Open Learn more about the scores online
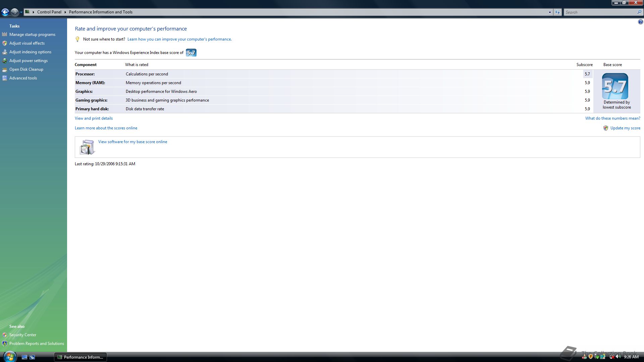The width and height of the screenshot is (644, 362). tap(106, 128)
